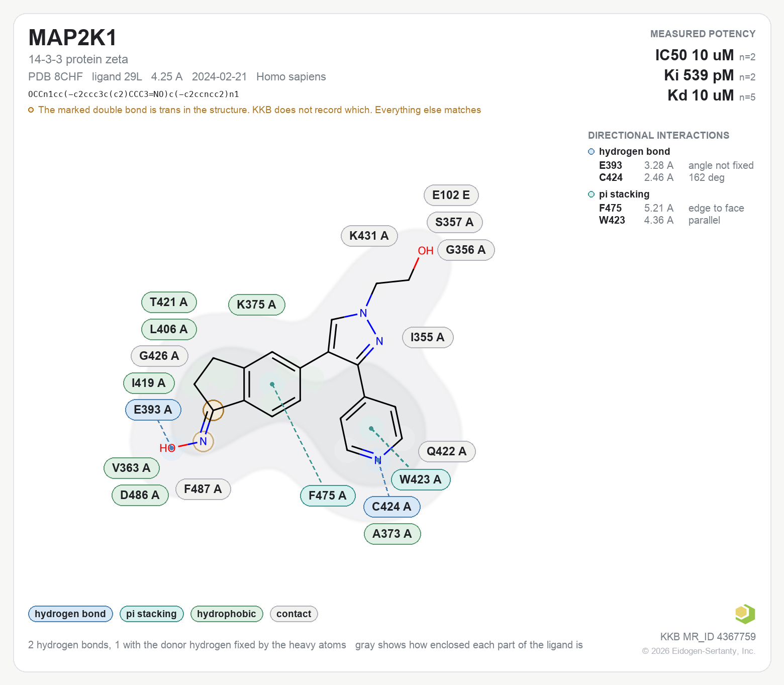Click the circled oxime nitrogen atom
784x685 pixels.
203,441
